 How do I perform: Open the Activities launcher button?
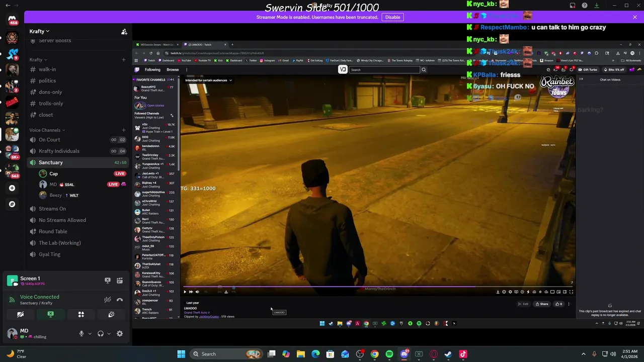click(81, 314)
